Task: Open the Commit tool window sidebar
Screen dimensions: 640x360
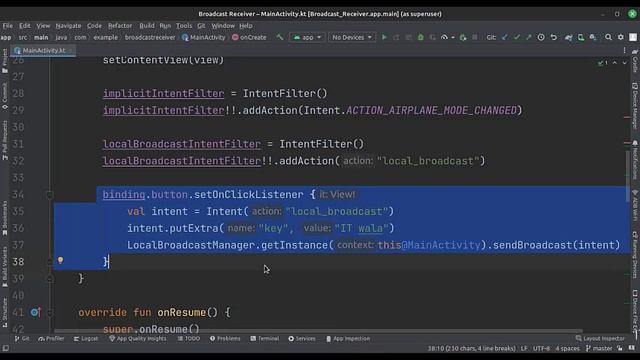Action: click(x=4, y=96)
